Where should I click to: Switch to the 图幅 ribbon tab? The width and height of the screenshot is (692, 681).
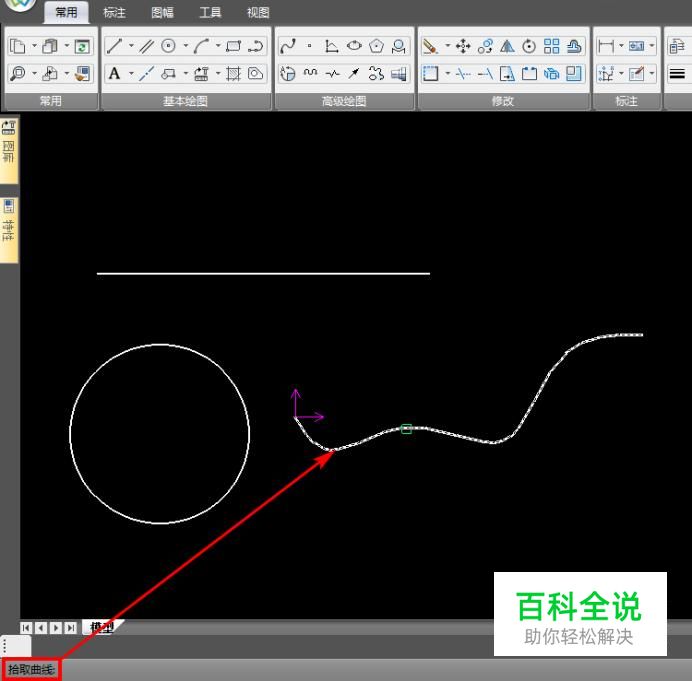click(162, 12)
